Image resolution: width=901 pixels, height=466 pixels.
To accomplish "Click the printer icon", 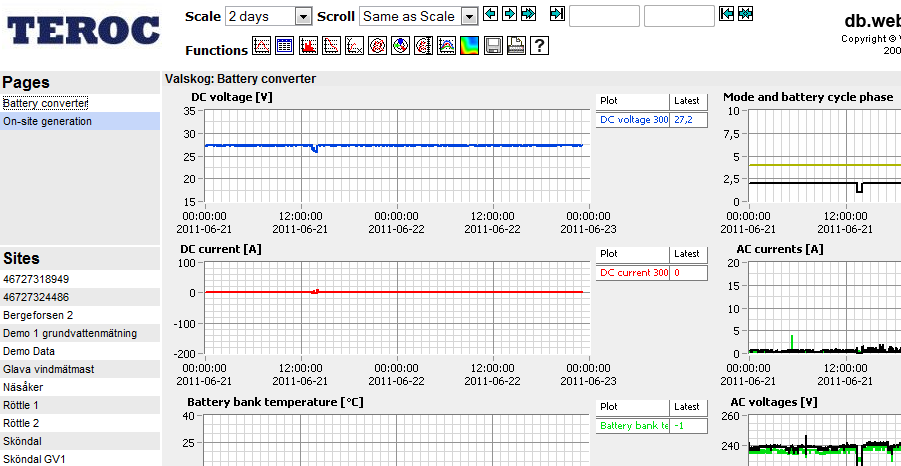I will coord(516,45).
